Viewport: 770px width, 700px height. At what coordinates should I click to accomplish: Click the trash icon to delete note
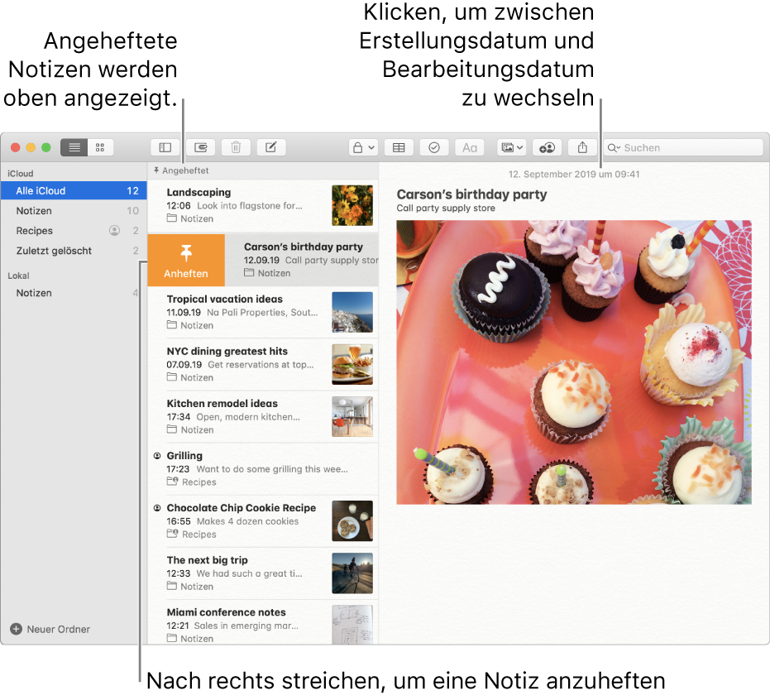[x=236, y=147]
